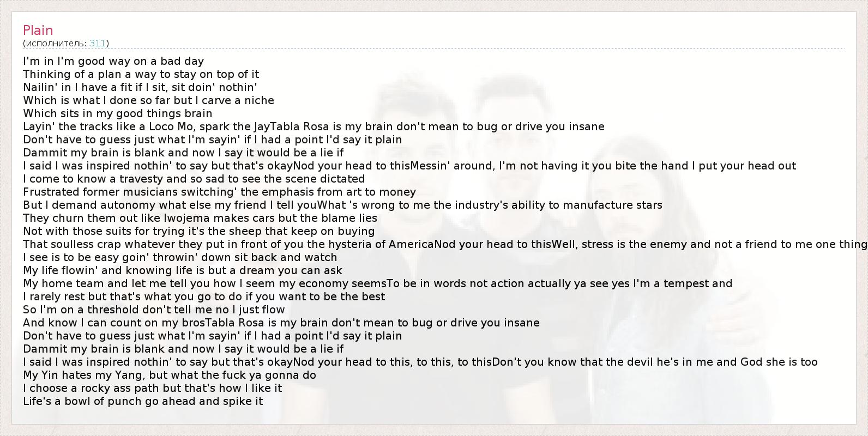
Task: Click the line 'Thinking of a plan a way'
Action: [141, 74]
